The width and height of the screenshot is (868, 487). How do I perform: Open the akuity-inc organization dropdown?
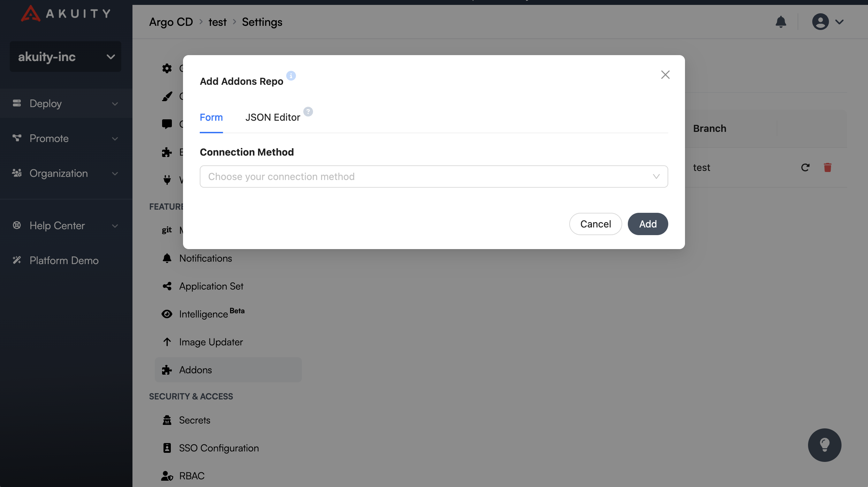(66, 57)
